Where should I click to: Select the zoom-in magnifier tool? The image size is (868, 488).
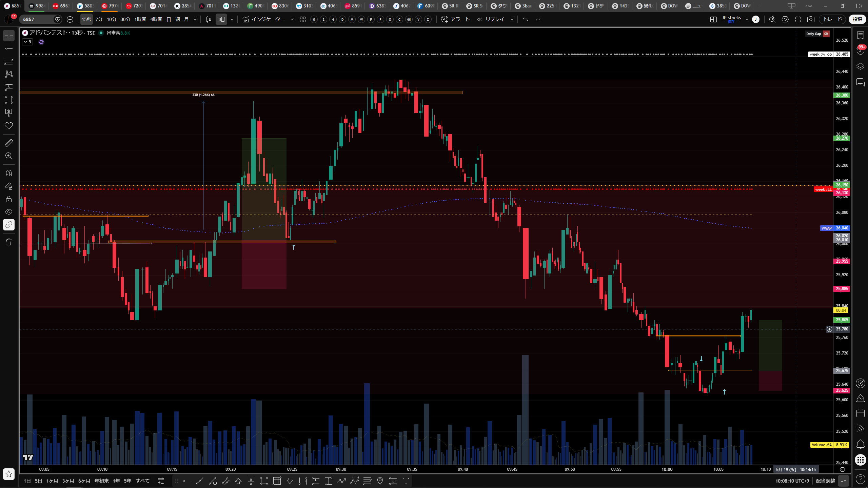[9, 156]
